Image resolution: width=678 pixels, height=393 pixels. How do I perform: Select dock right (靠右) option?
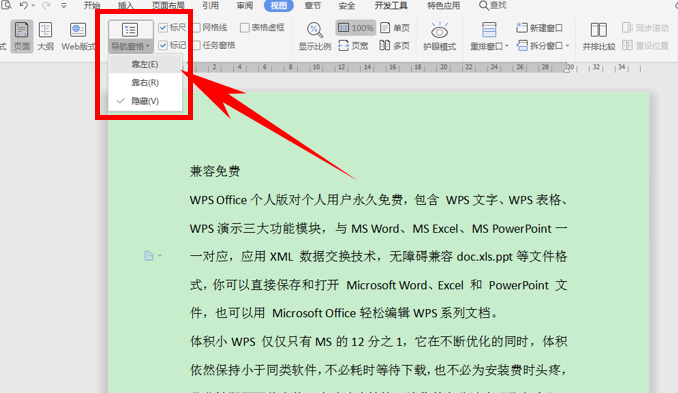tap(145, 83)
